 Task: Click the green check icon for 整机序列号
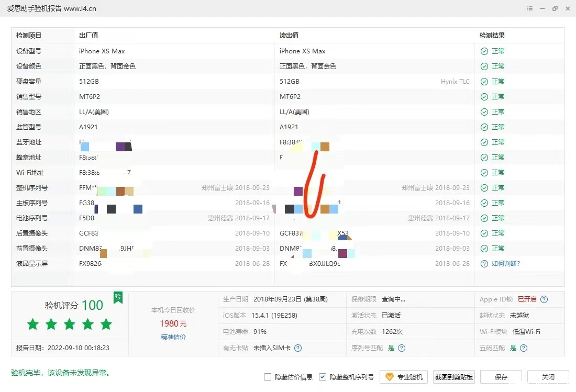pyautogui.click(x=484, y=188)
